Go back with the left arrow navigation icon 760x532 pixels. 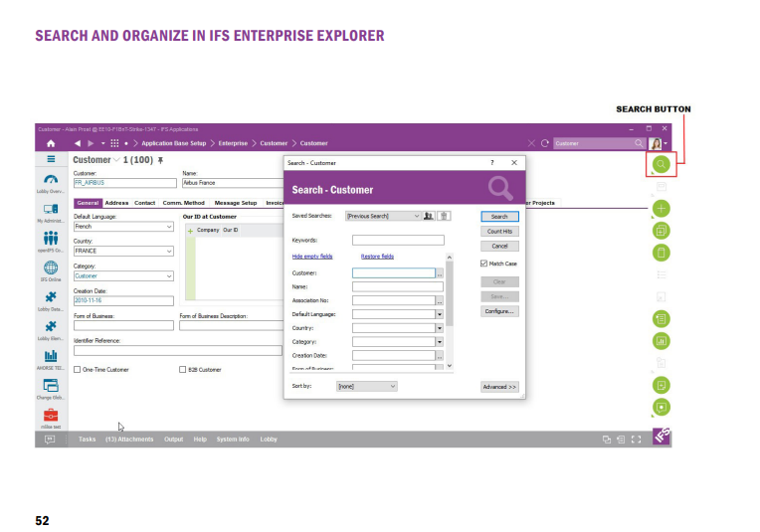tap(78, 143)
